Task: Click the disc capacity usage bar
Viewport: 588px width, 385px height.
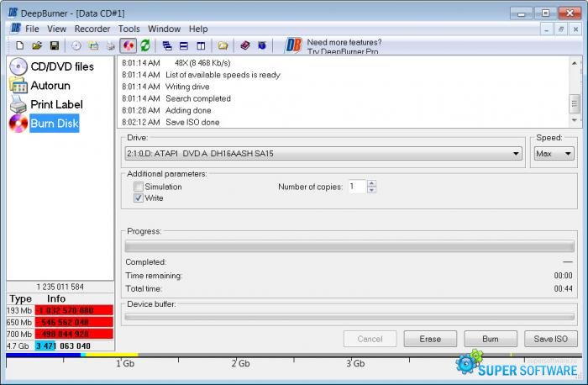Action: 294,355
